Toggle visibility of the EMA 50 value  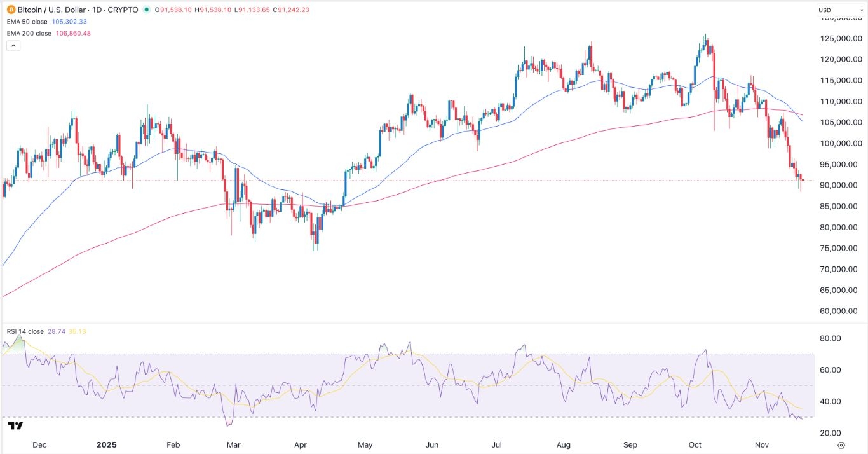[70, 21]
